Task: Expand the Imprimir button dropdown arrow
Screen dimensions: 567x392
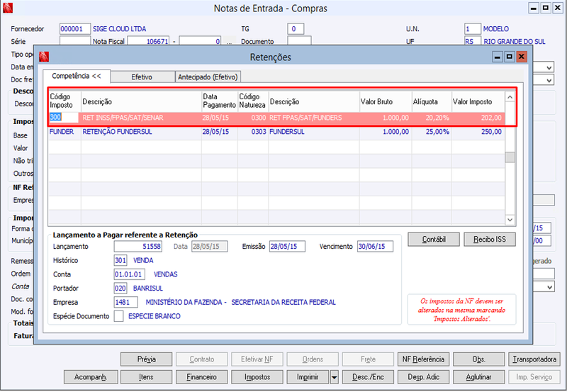Action: (335, 377)
